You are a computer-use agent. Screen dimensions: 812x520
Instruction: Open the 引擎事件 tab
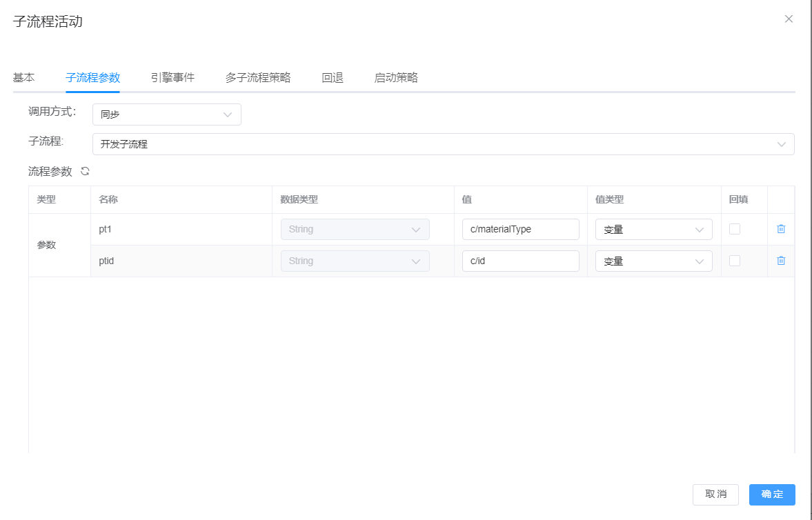(x=172, y=77)
